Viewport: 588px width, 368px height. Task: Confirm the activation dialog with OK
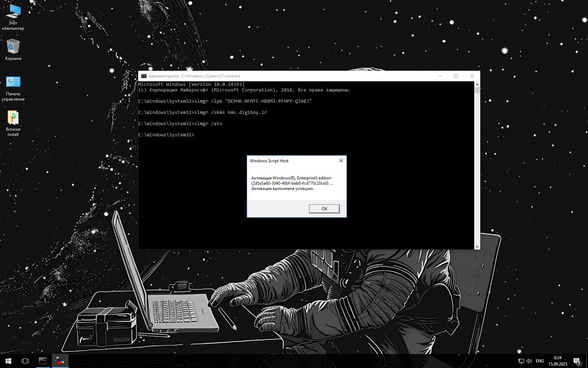tap(324, 209)
